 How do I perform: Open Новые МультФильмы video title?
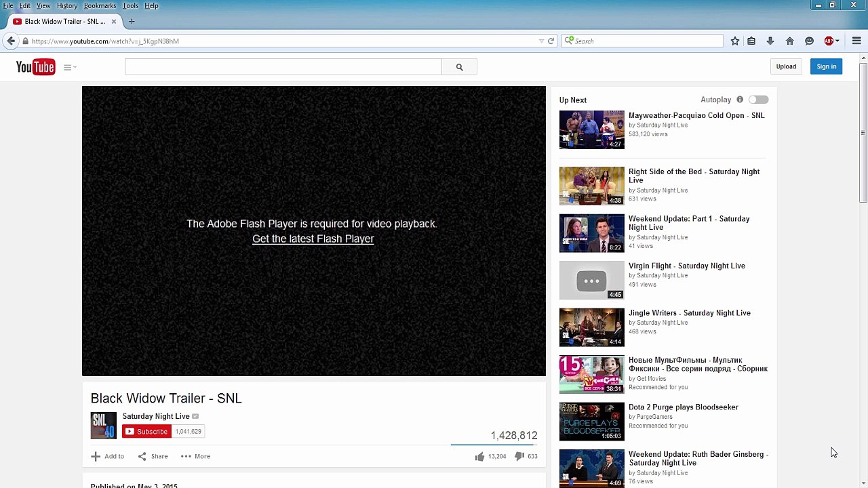pos(698,365)
